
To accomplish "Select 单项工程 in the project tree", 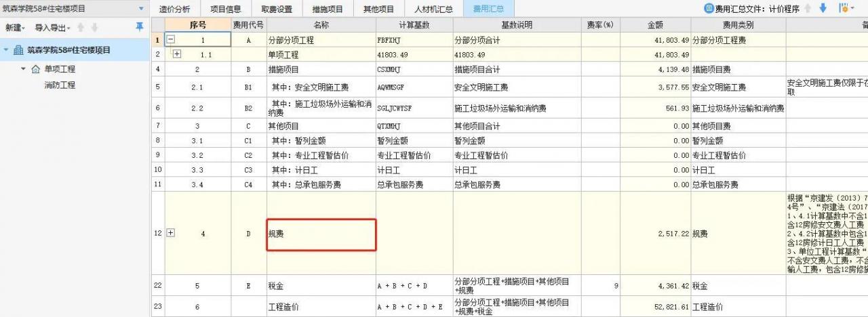I will [x=60, y=69].
